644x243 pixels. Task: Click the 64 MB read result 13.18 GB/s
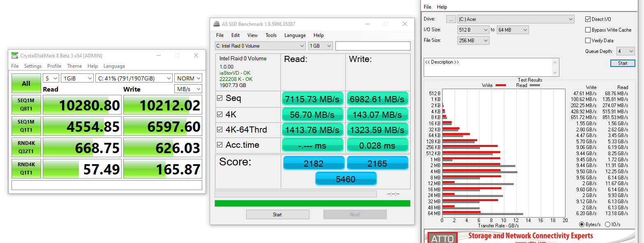(x=616, y=213)
